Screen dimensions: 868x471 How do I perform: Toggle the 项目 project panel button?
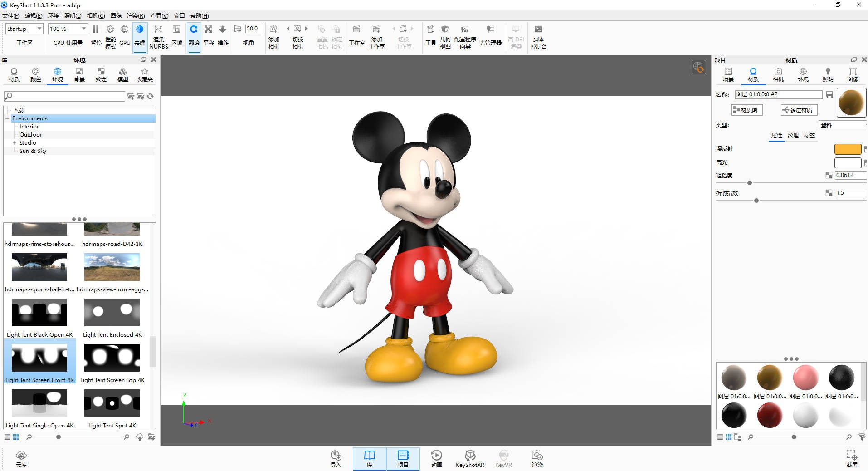(403, 459)
